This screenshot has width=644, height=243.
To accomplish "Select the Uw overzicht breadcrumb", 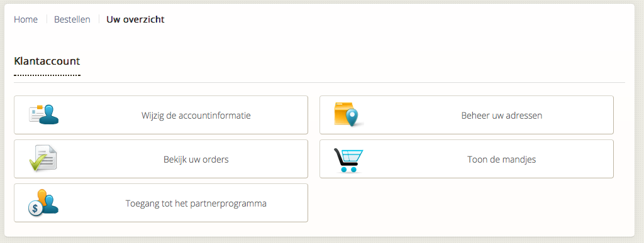I will click(x=136, y=19).
